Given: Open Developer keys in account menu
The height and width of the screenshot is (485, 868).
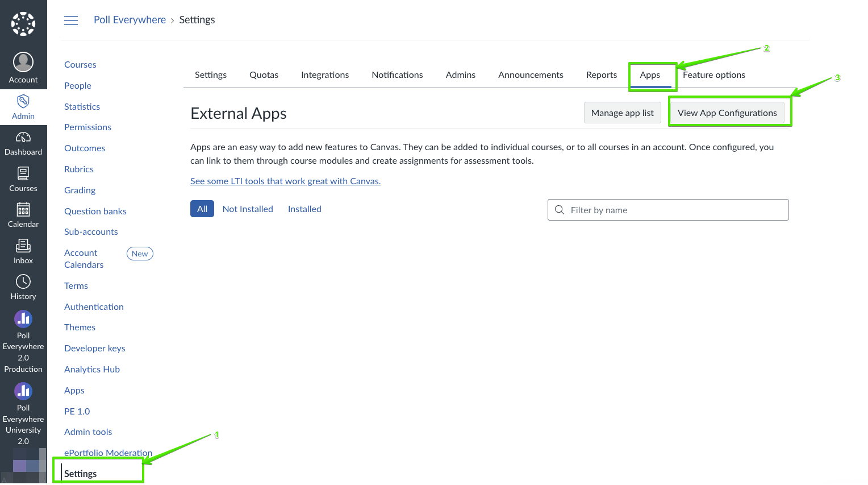Looking at the screenshot, I should (x=95, y=348).
